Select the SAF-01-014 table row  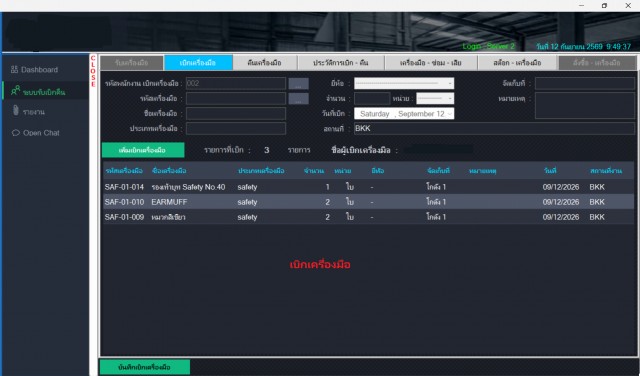click(x=368, y=187)
